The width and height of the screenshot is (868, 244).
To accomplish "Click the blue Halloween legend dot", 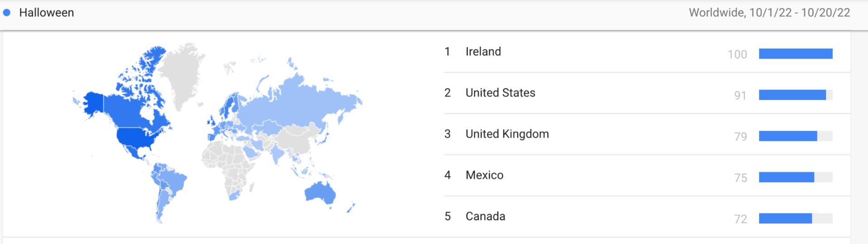I will pos(7,13).
